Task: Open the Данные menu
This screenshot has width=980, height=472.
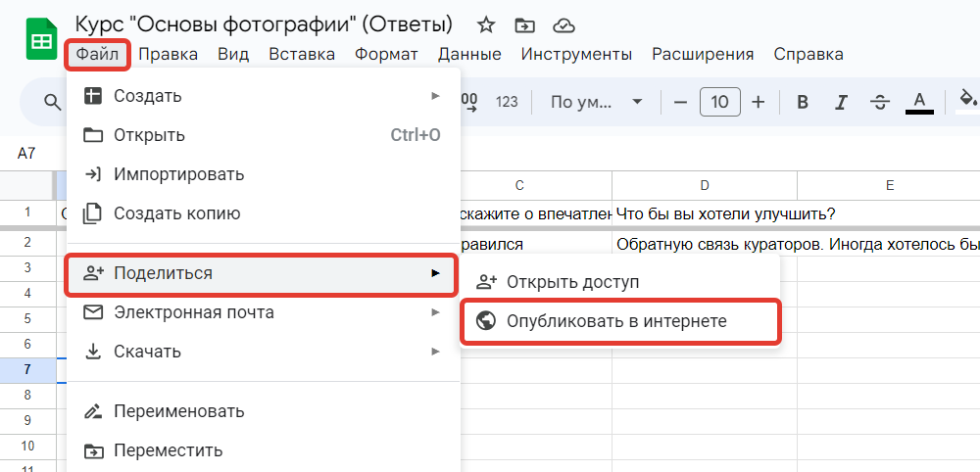Action: [x=469, y=54]
